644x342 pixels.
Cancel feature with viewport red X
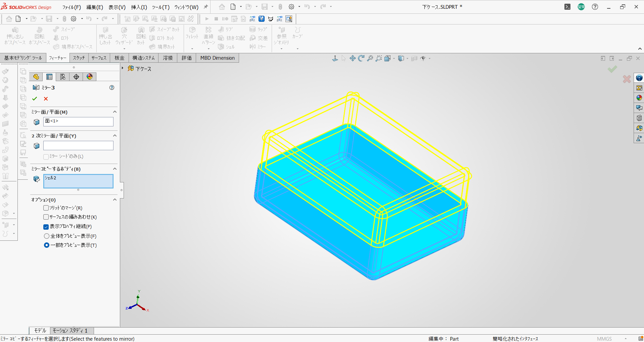(627, 79)
